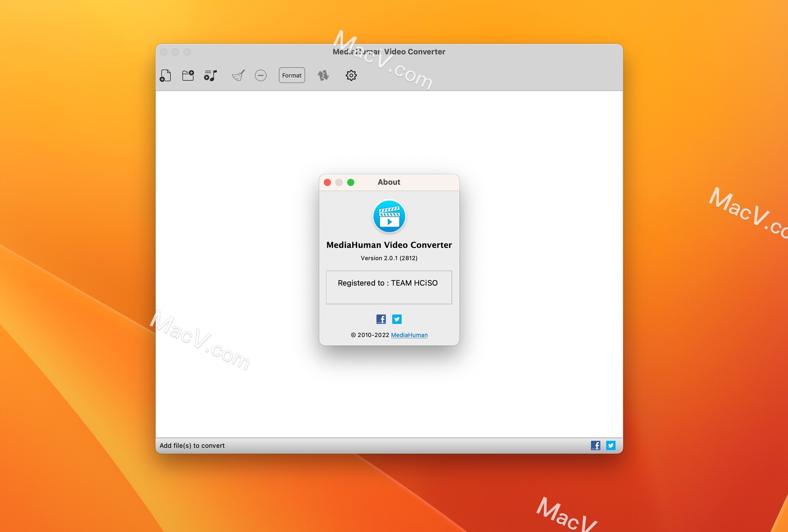Click the Settings preferences expander
Image resolution: width=788 pixels, height=532 pixels.
coord(350,75)
